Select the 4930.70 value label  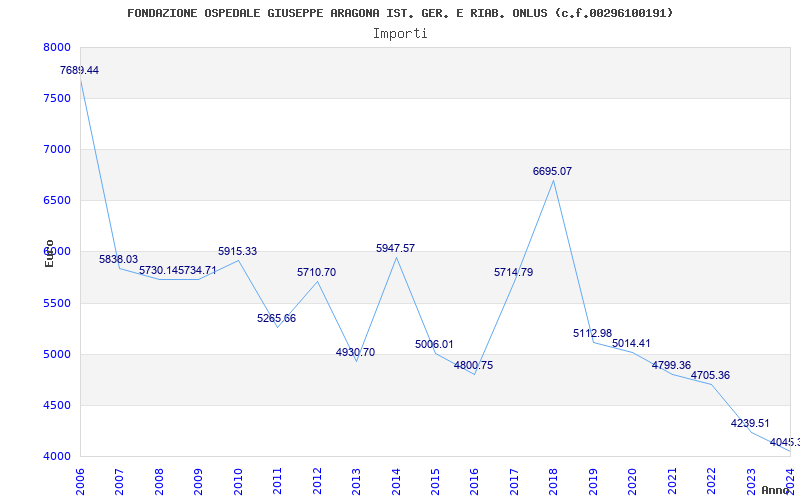[355, 353]
